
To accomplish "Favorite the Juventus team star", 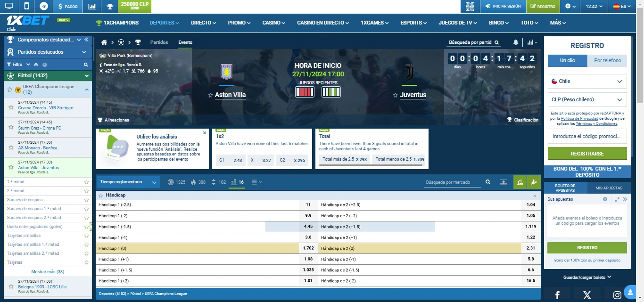I will tap(396, 95).
